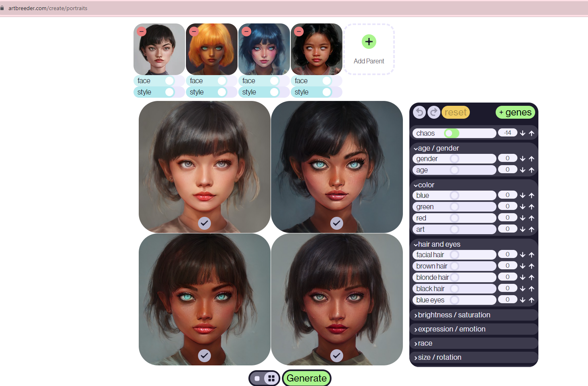This screenshot has height=386, width=588.
Task: Expand size / rotation section
Action: point(474,357)
